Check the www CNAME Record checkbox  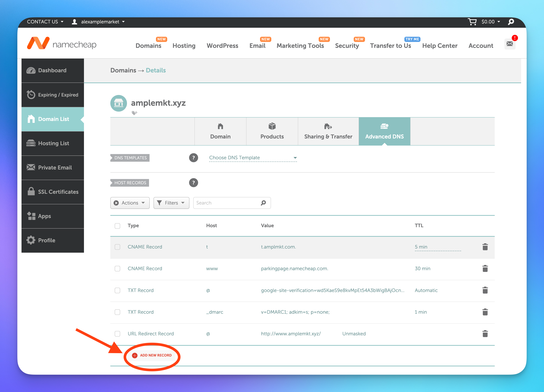tap(117, 269)
